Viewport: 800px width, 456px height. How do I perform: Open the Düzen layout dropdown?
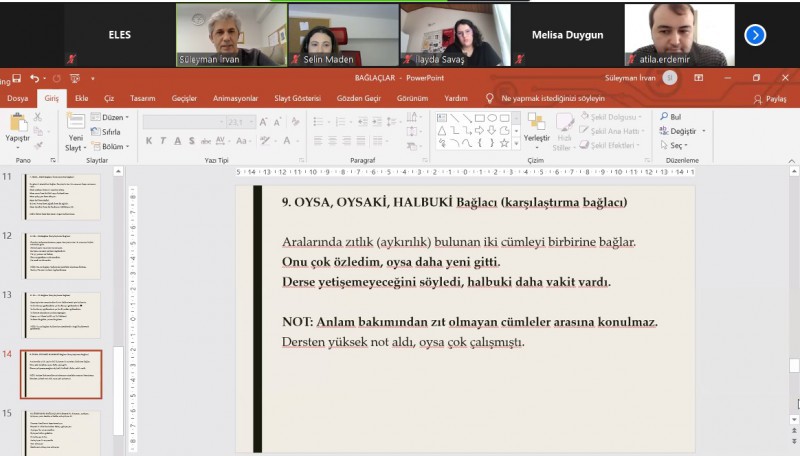113,117
